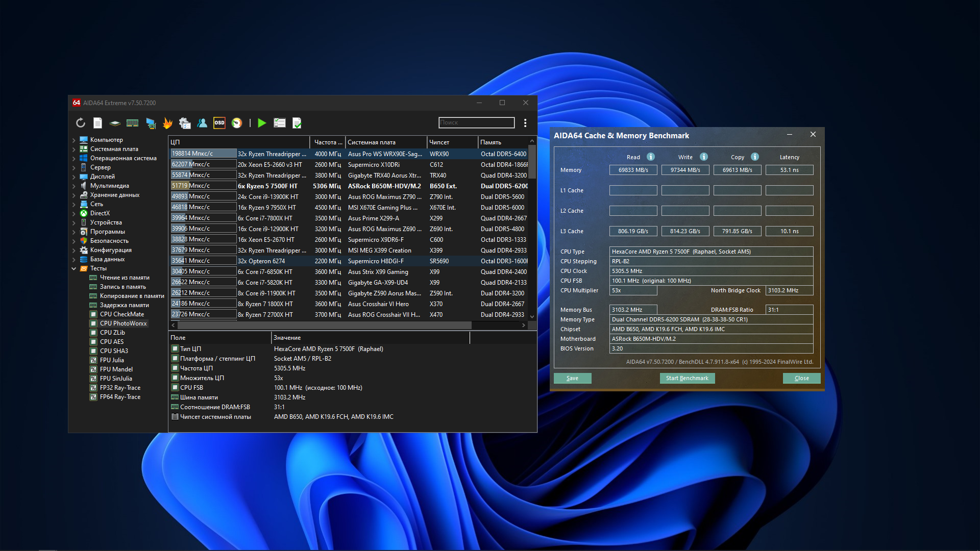Click the Copy info icon
This screenshot has width=980, height=551.
tap(755, 157)
